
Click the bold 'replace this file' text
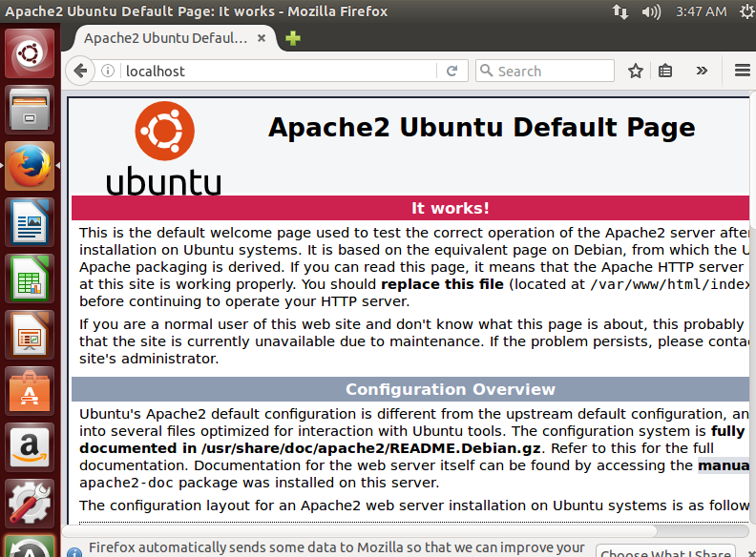[x=442, y=284]
